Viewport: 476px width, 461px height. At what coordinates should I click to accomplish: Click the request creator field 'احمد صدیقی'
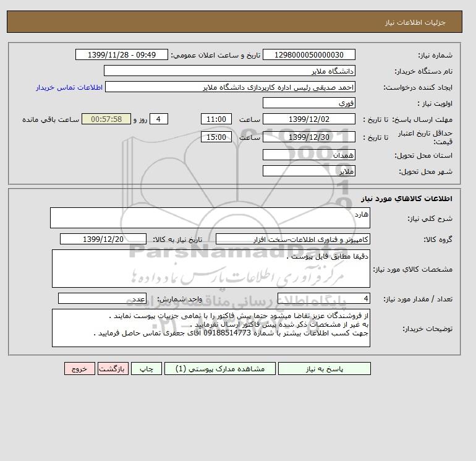click(x=230, y=87)
